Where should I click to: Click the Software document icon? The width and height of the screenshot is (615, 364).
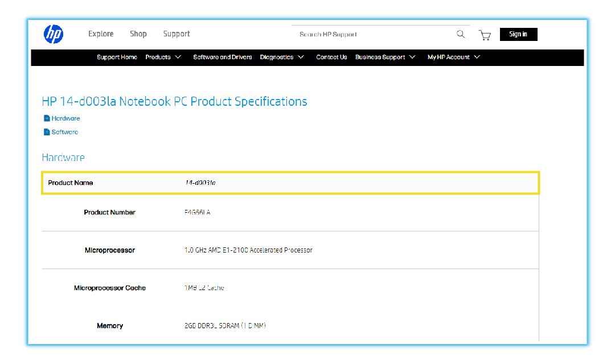tap(47, 132)
